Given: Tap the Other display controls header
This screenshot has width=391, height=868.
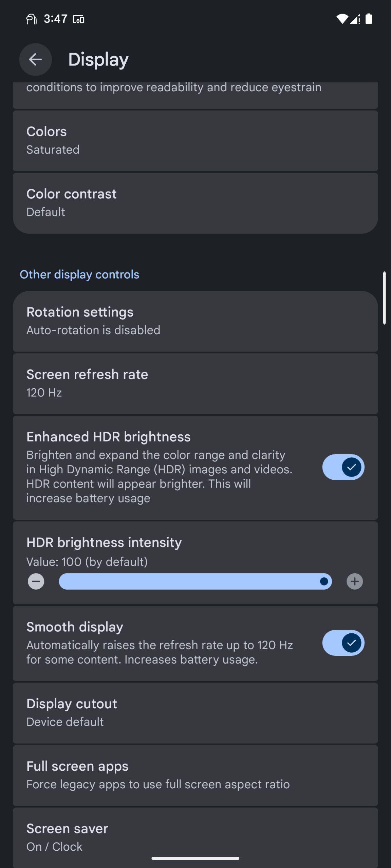Looking at the screenshot, I should (79, 274).
